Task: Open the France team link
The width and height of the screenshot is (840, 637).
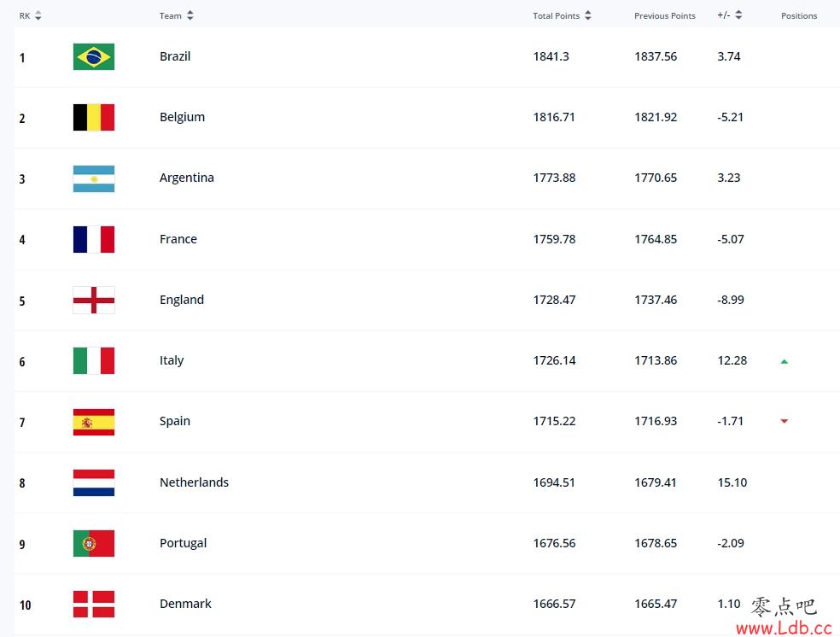Action: pos(178,239)
